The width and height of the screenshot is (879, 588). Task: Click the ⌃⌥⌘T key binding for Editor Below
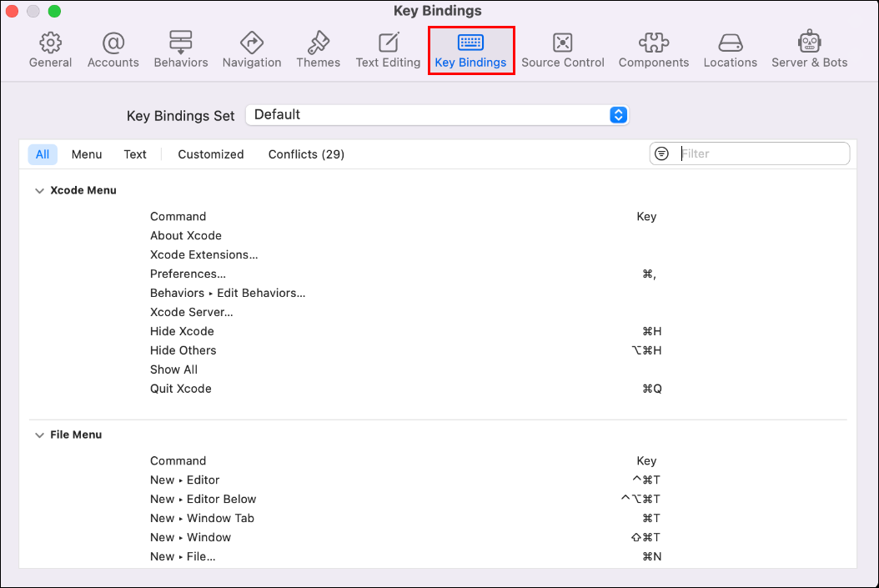tap(640, 499)
